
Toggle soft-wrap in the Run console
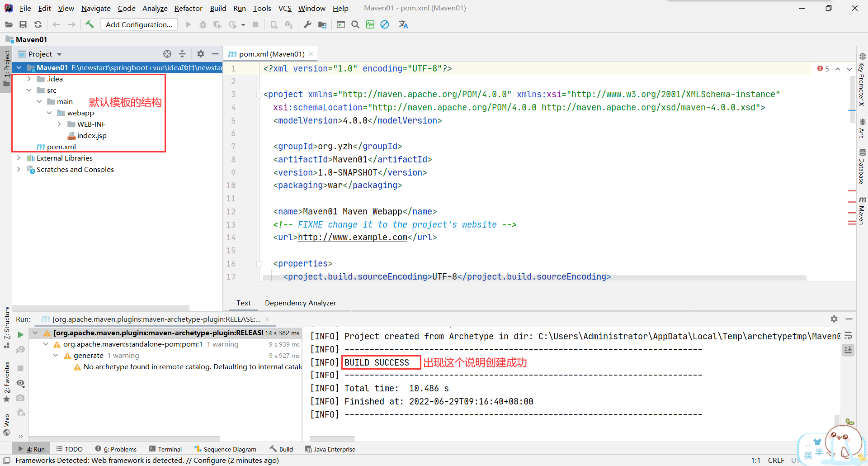click(848, 336)
